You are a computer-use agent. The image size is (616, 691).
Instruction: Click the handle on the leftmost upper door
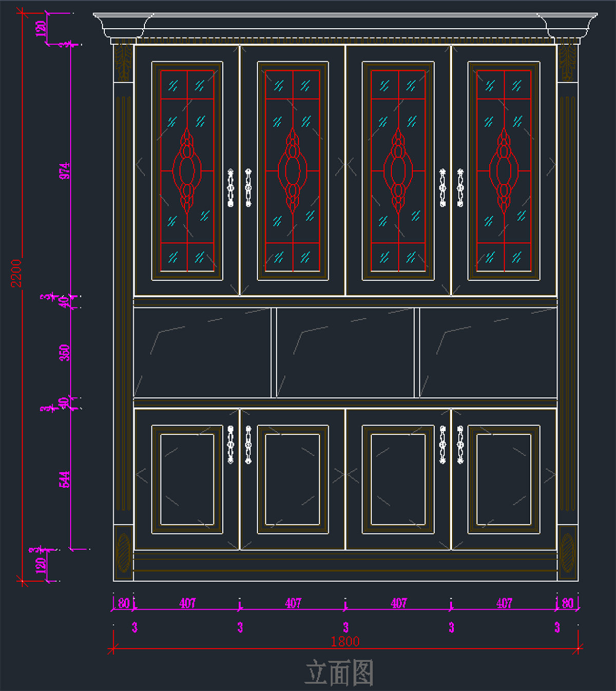(x=230, y=188)
